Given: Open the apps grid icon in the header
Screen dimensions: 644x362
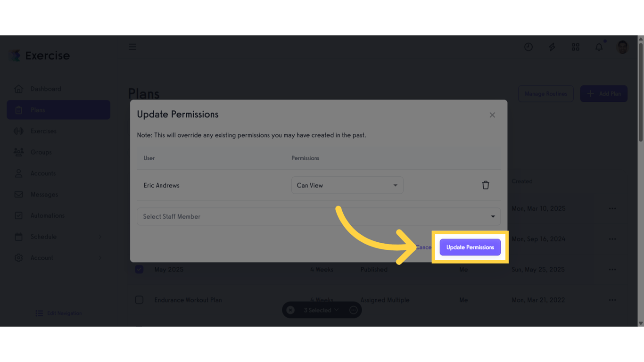Looking at the screenshot, I should point(575,47).
